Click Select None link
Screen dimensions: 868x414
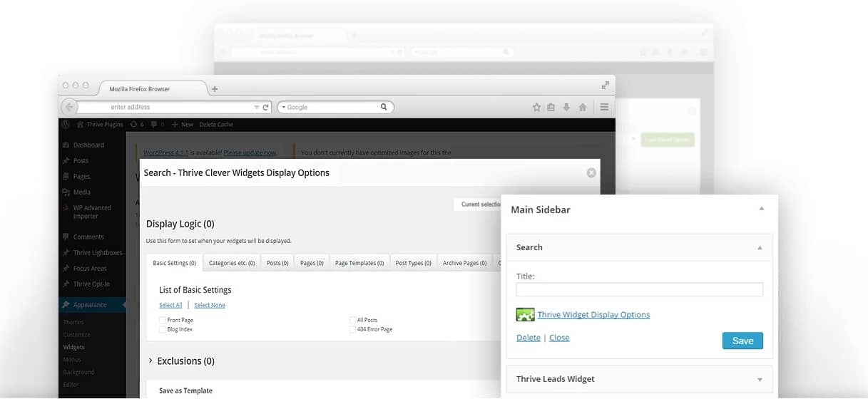click(x=210, y=305)
